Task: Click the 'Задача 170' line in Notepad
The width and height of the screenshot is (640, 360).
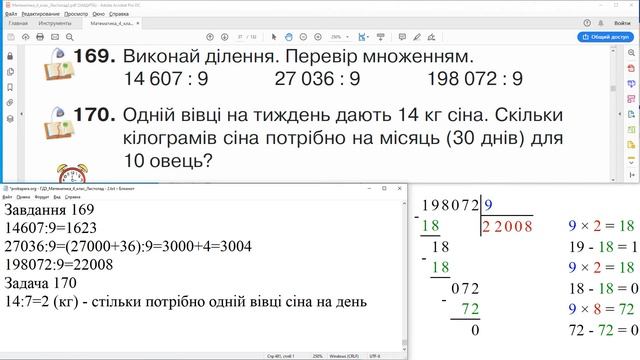Action: (40, 283)
